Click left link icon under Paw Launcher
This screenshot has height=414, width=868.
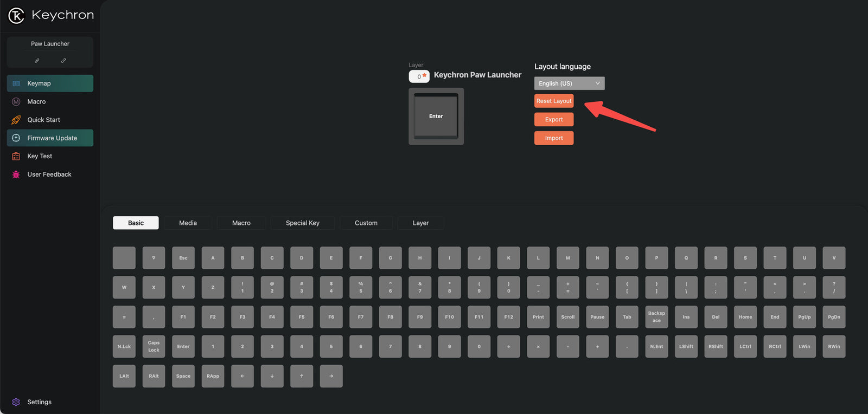37,61
